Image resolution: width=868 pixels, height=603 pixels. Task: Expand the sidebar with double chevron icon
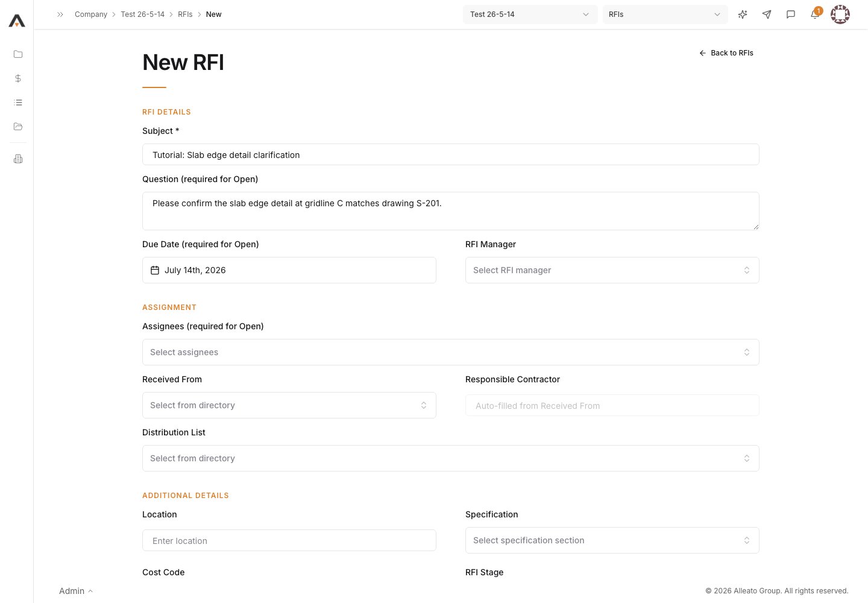point(60,14)
